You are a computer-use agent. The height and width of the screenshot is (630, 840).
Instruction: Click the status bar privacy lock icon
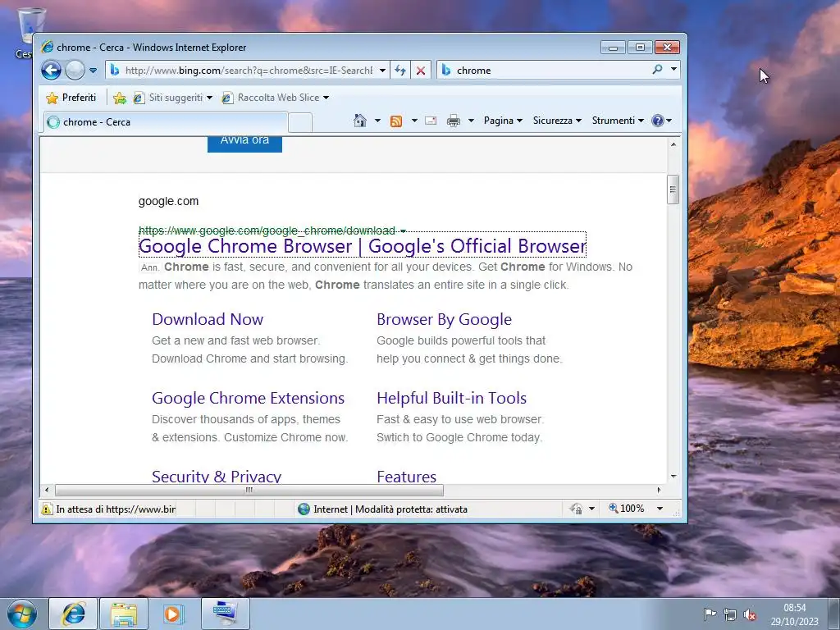click(x=577, y=509)
